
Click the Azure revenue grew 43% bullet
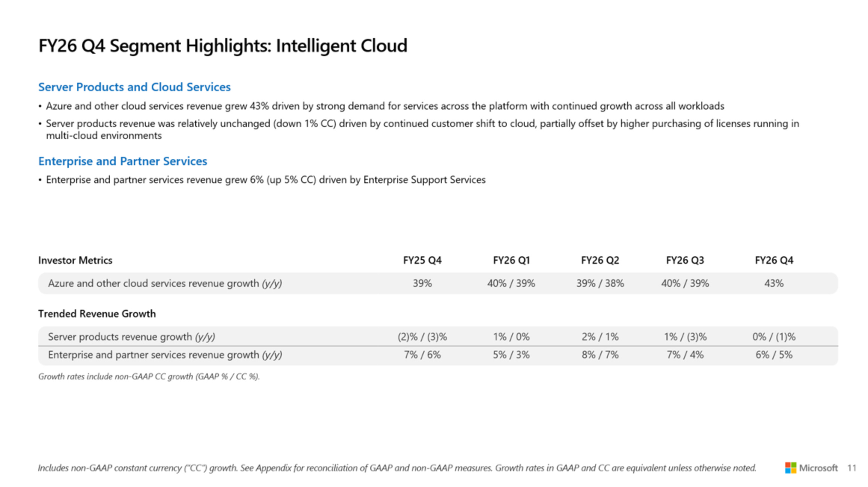pos(385,106)
